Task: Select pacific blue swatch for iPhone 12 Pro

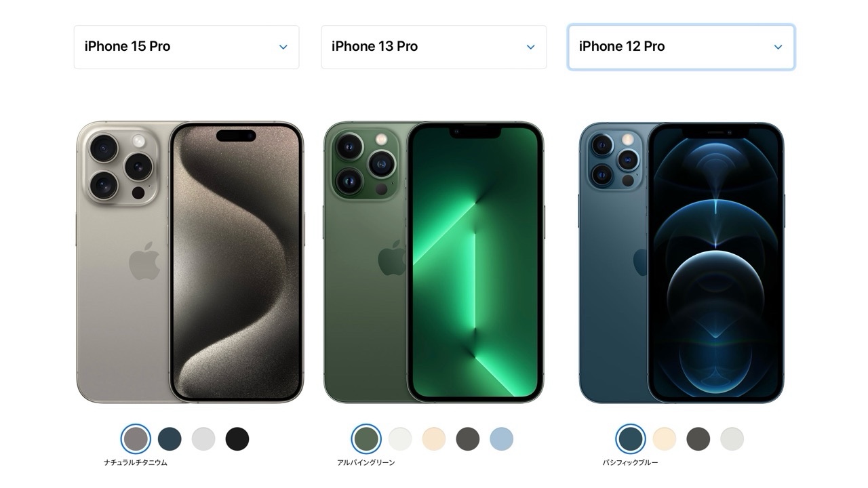Action: click(x=631, y=439)
